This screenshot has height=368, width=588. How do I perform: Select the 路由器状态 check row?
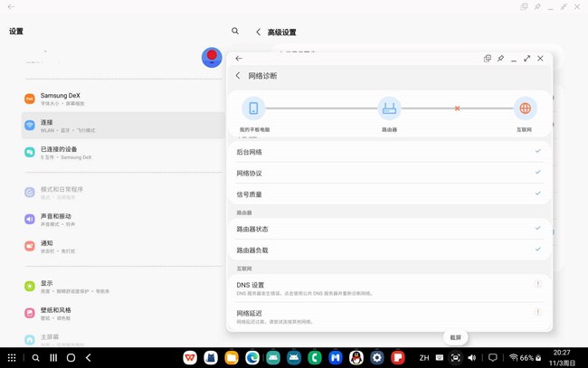(x=388, y=229)
